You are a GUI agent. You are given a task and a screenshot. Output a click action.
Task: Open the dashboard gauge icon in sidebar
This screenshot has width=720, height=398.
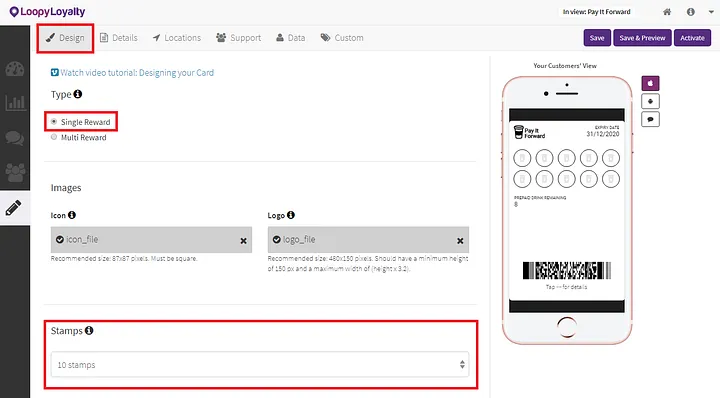point(15,69)
